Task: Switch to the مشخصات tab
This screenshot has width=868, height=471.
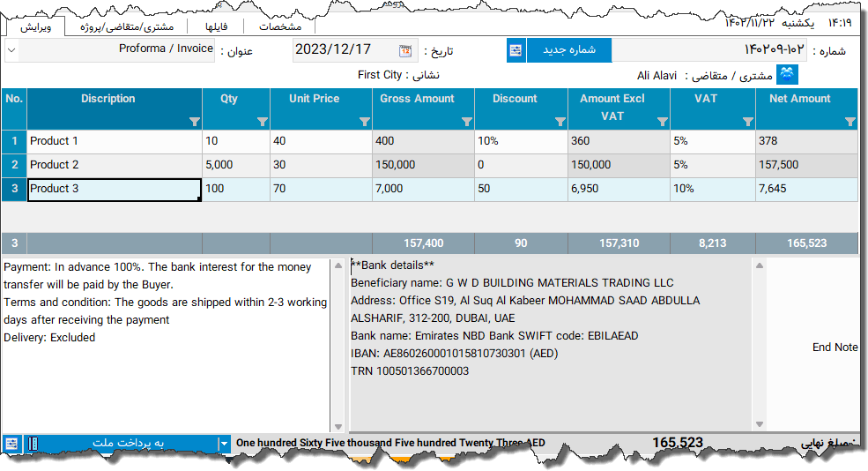Action: (280, 27)
